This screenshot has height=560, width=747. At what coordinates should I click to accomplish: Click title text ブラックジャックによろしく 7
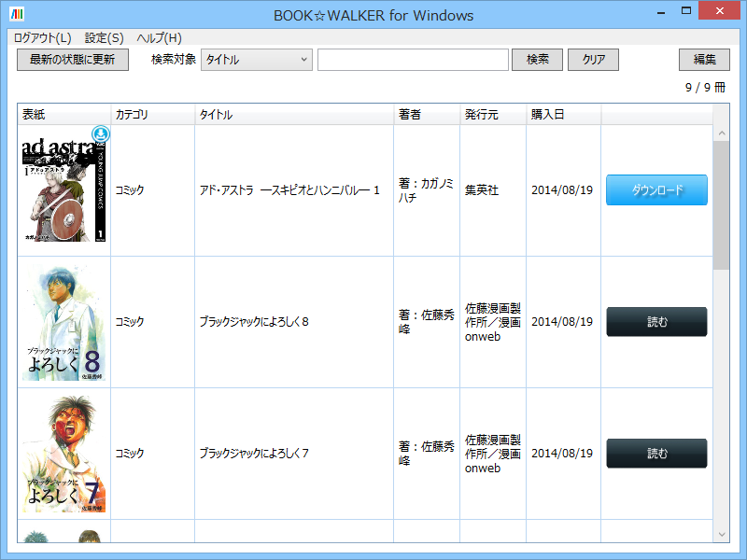pyautogui.click(x=254, y=454)
